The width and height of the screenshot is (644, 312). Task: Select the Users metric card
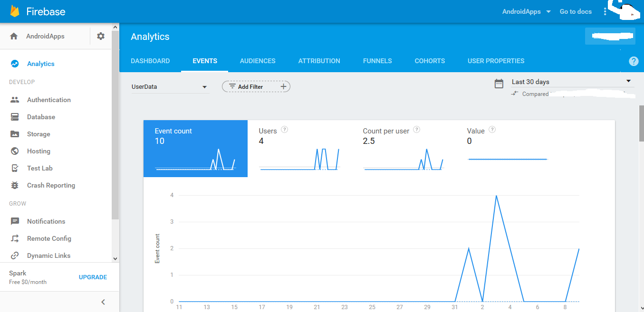[x=299, y=149]
